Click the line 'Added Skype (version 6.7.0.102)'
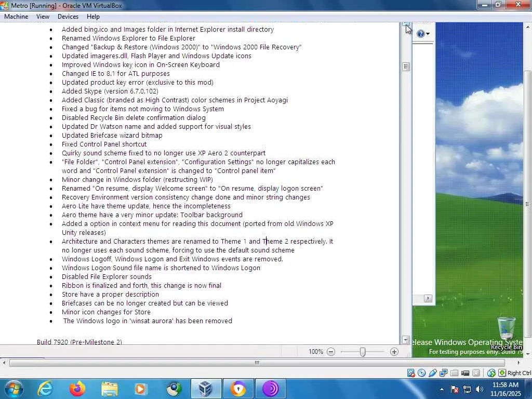 click(110, 91)
